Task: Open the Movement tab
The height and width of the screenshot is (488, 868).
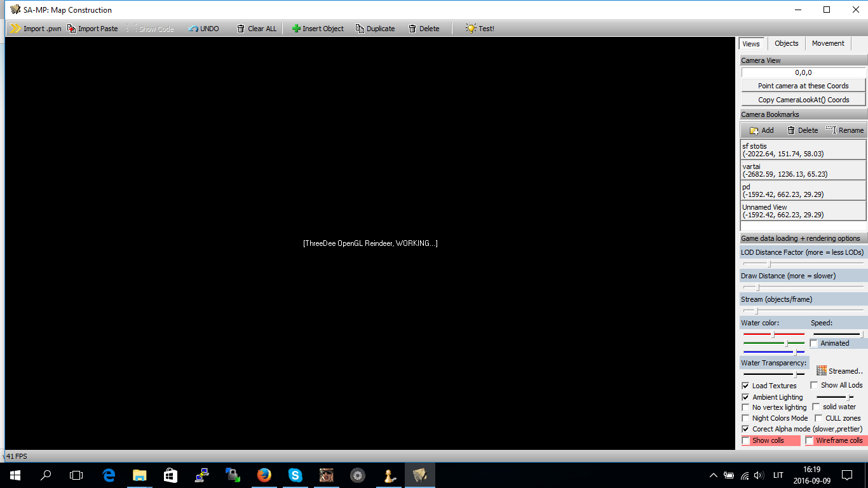Action: click(x=828, y=43)
